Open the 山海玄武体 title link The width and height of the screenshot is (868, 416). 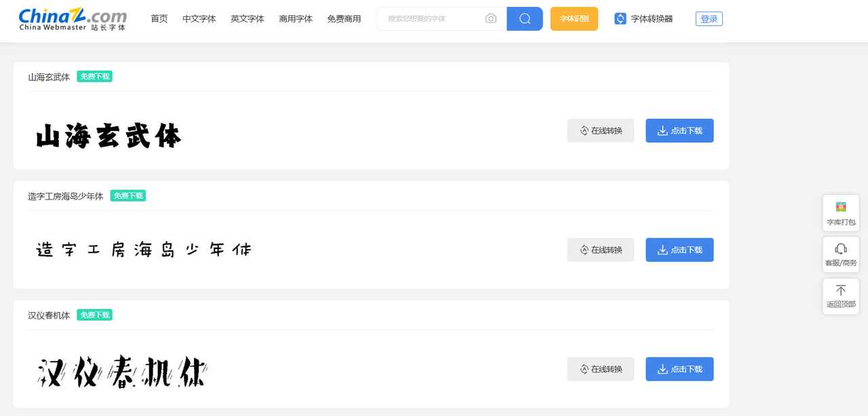tap(49, 77)
